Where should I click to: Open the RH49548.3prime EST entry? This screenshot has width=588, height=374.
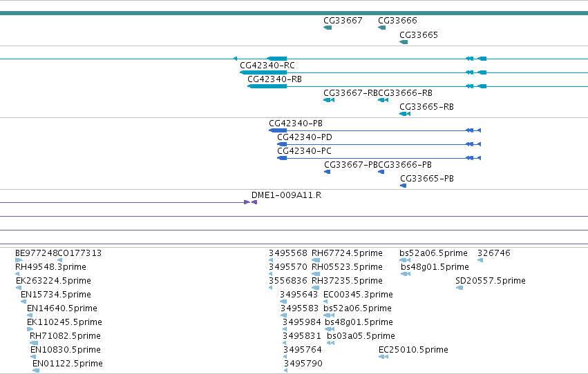[x=50, y=267]
